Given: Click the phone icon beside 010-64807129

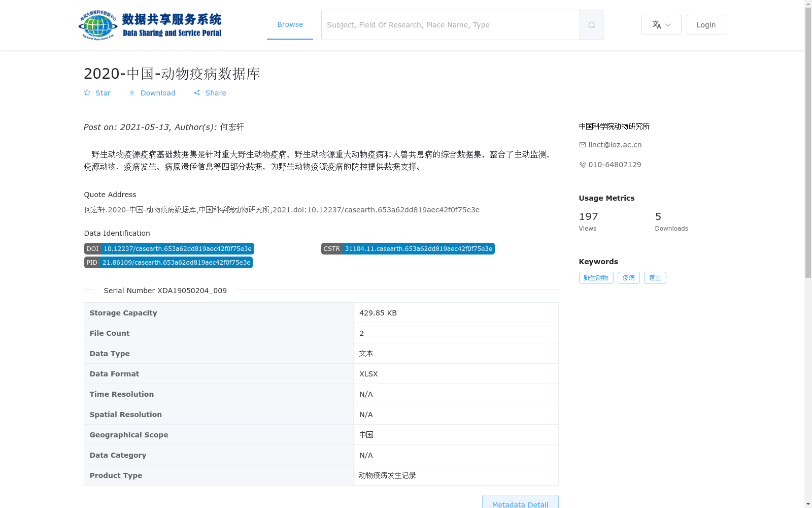Looking at the screenshot, I should 583,165.
